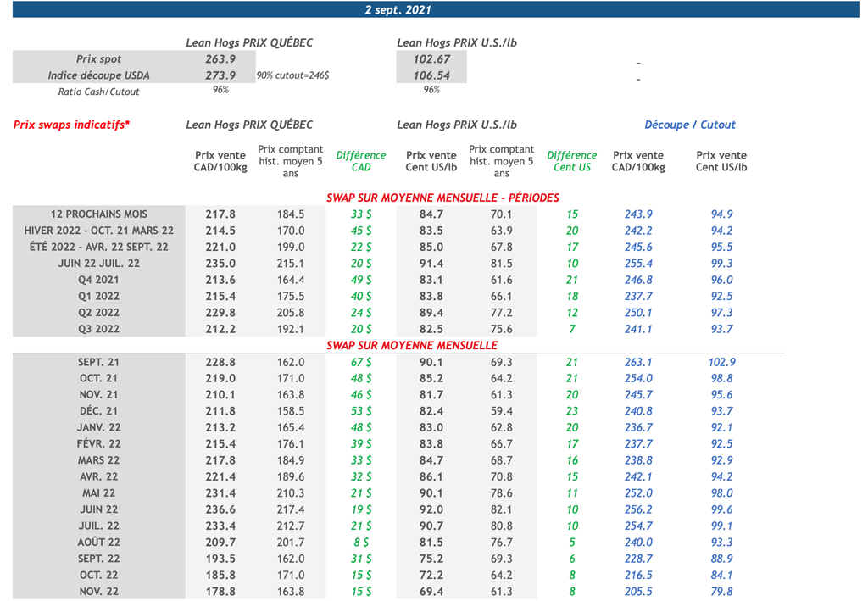868x601 pixels.
Task: Select the AOÛT 22 month label
Action: pyautogui.click(x=98, y=543)
